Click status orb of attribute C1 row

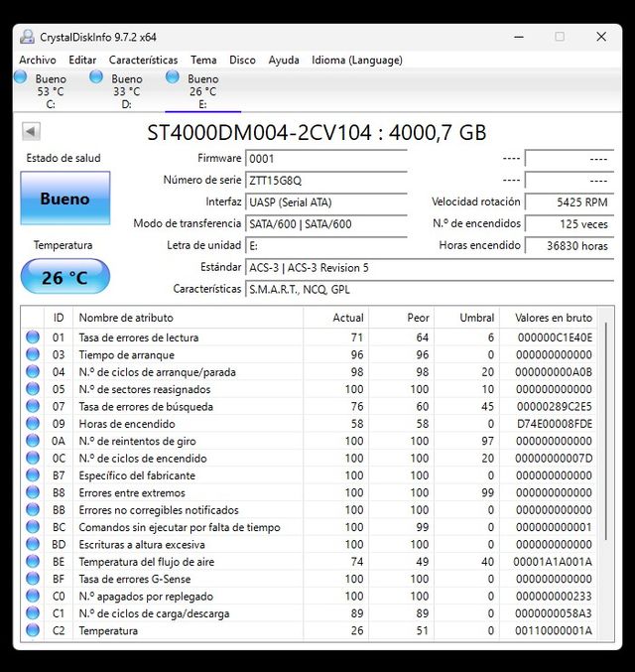click(33, 612)
